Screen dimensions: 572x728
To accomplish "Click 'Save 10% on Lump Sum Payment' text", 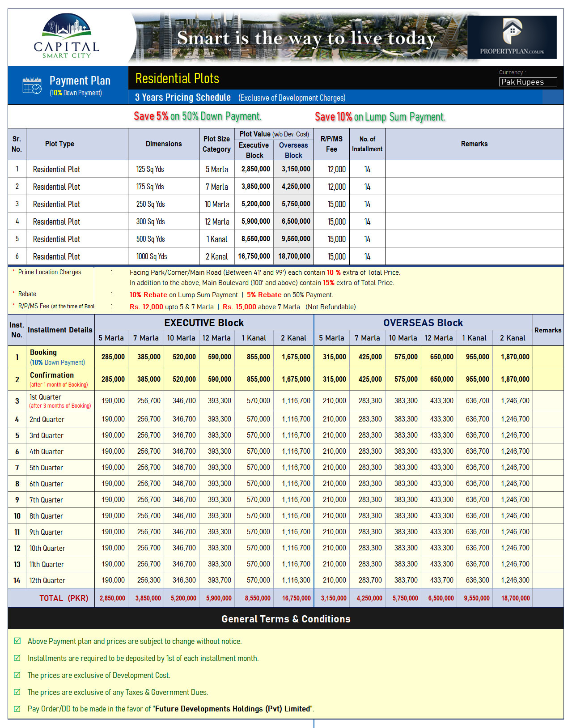I will (380, 117).
